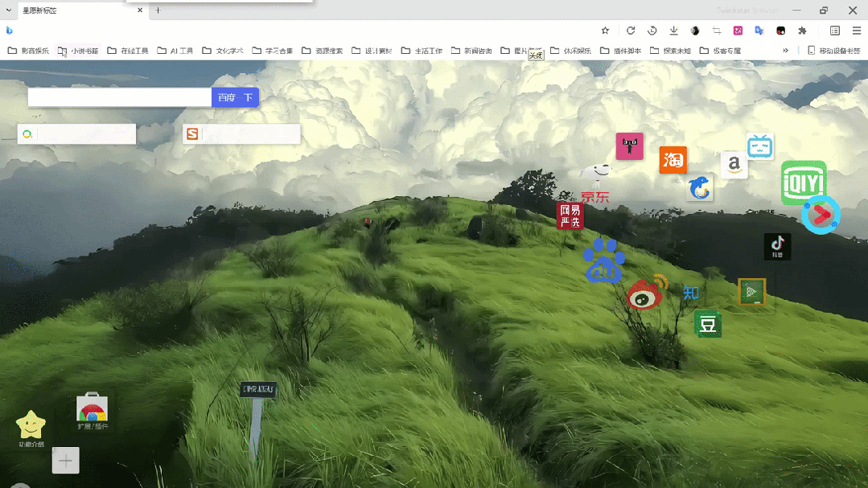
Task: Open the 新闻咨询 bookmark folder
Action: [x=471, y=51]
